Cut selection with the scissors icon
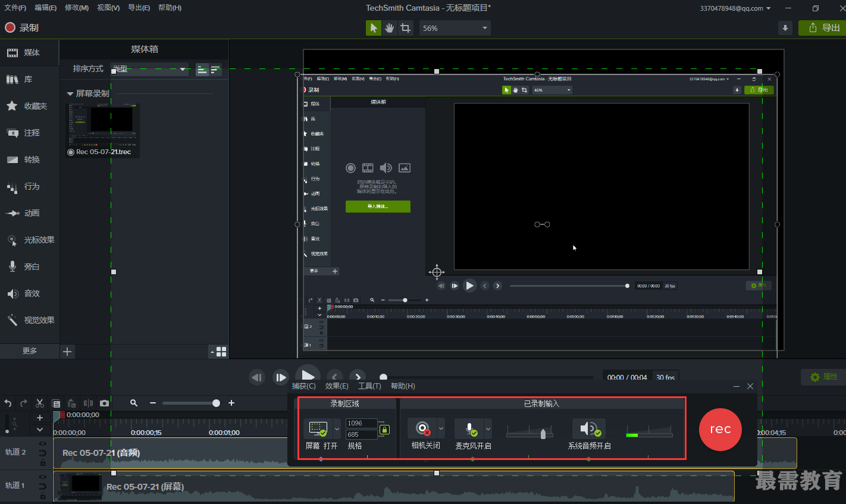846x504 pixels. pos(40,403)
